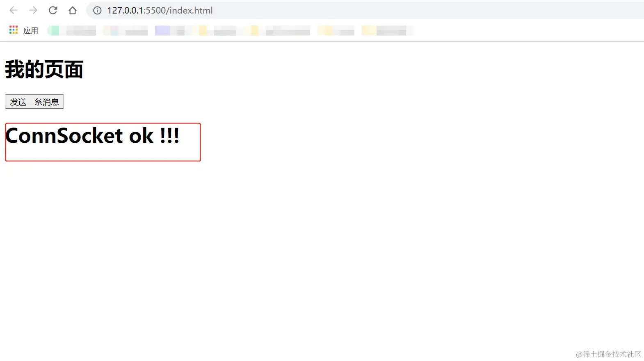Click the browser forward arrow
The width and height of the screenshot is (644, 361).
[33, 10]
